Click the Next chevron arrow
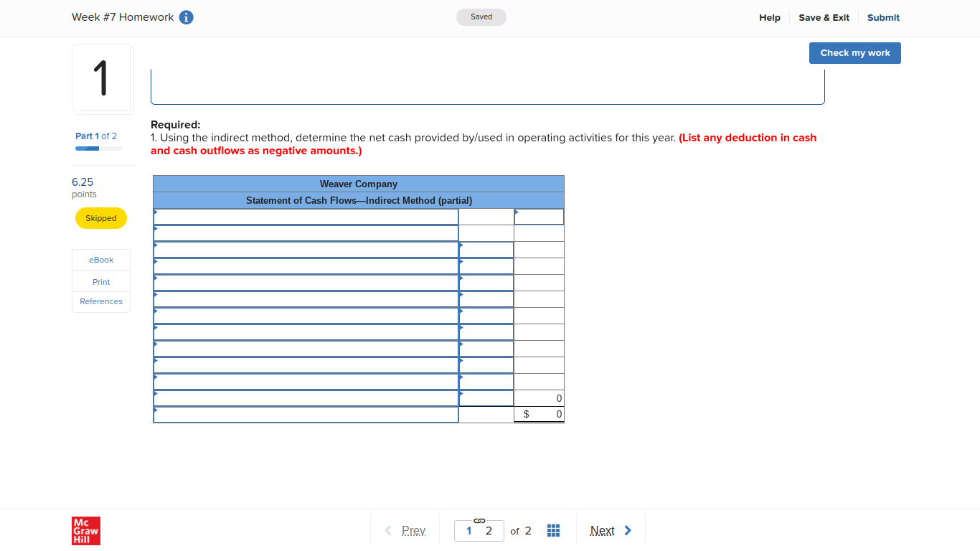 coord(627,530)
